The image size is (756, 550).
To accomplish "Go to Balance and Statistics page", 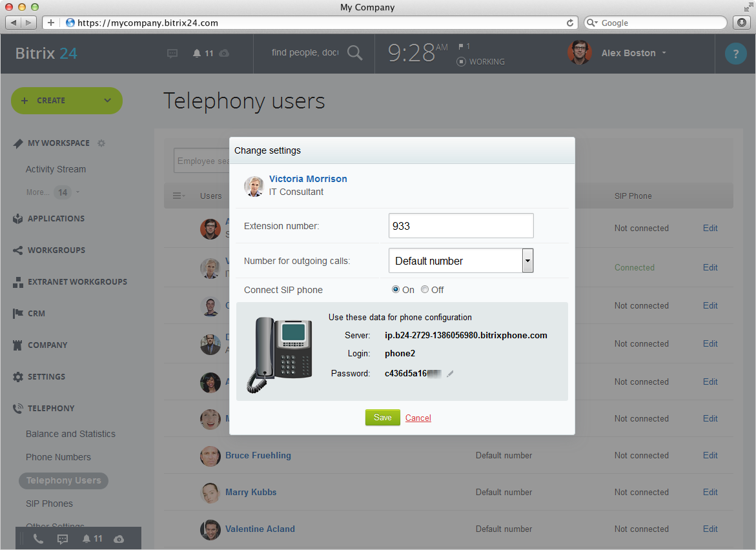I will (70, 434).
